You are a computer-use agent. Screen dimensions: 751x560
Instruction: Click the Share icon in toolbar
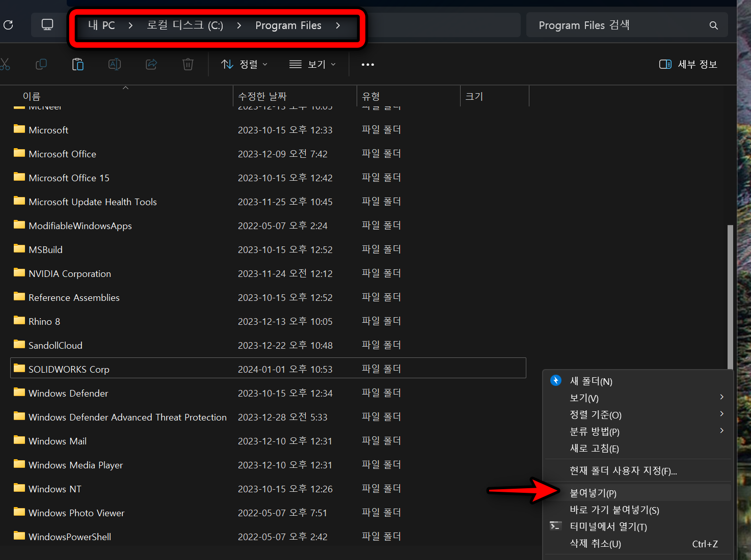[151, 64]
